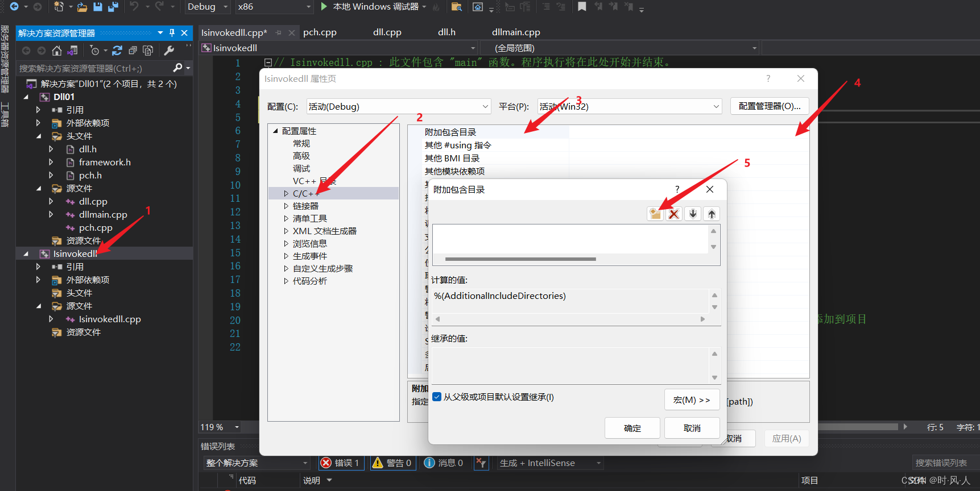Switch to the dllmain.cpp editor tab

pyautogui.click(x=516, y=32)
